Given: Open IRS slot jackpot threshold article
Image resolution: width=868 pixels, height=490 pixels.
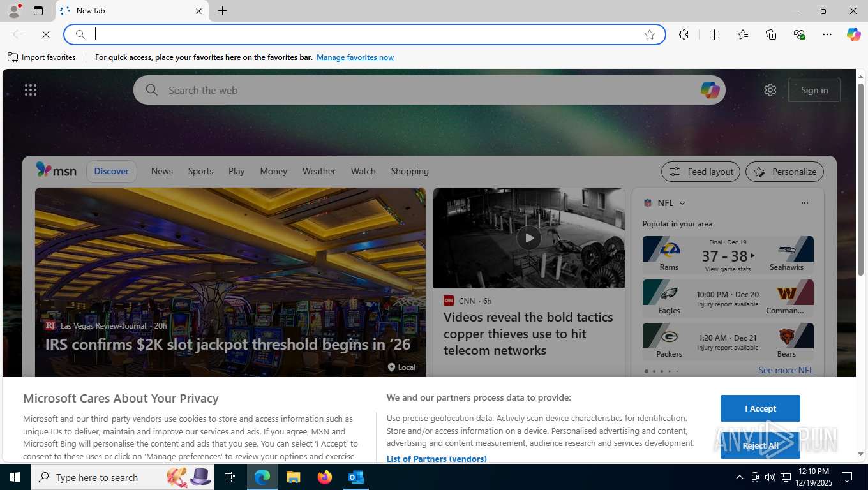Looking at the screenshot, I should click(x=228, y=345).
